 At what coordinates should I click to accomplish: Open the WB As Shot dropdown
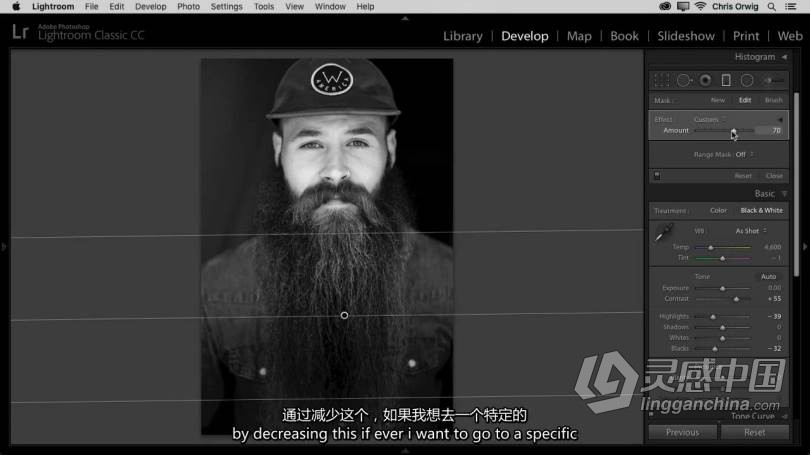(751, 231)
